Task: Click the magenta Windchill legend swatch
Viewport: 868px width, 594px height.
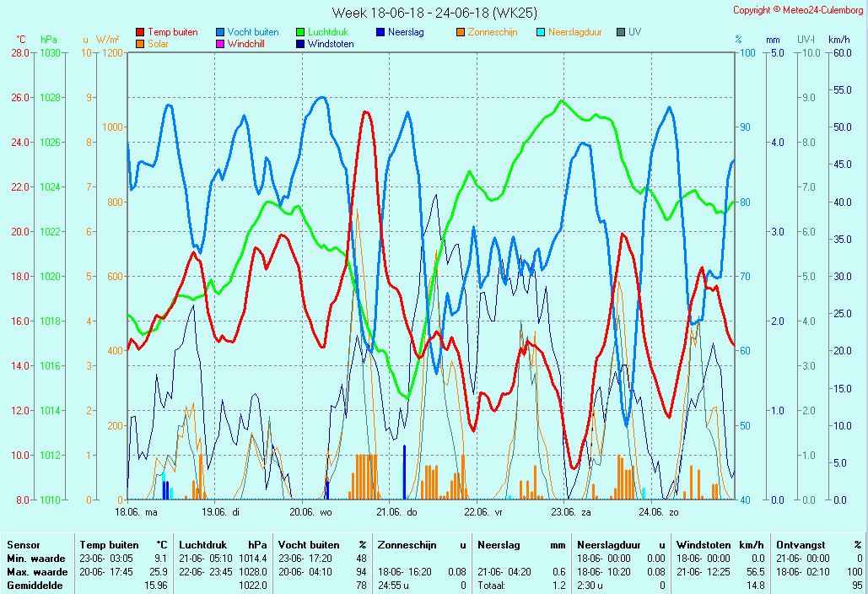Action: coord(220,44)
